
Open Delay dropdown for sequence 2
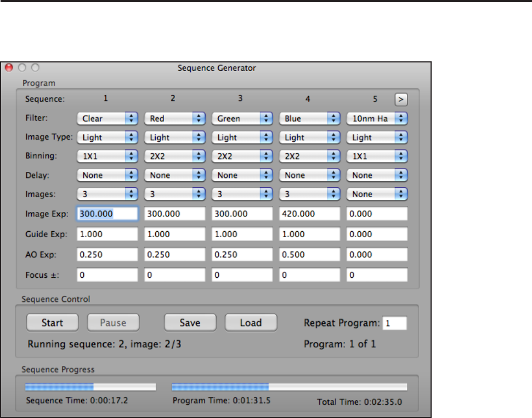(x=175, y=175)
